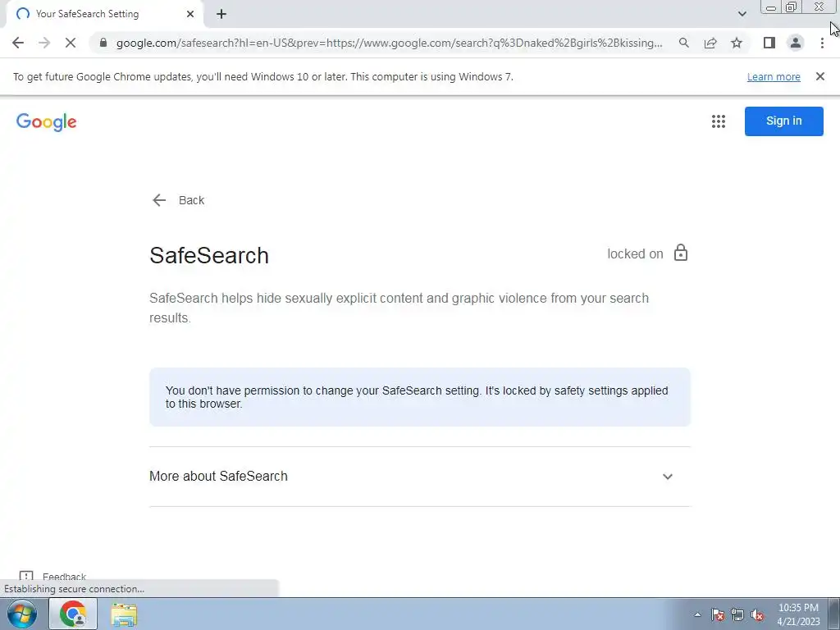Click the Show desktop strip at taskbar end
This screenshot has width=840, height=630.
pyautogui.click(x=833, y=614)
